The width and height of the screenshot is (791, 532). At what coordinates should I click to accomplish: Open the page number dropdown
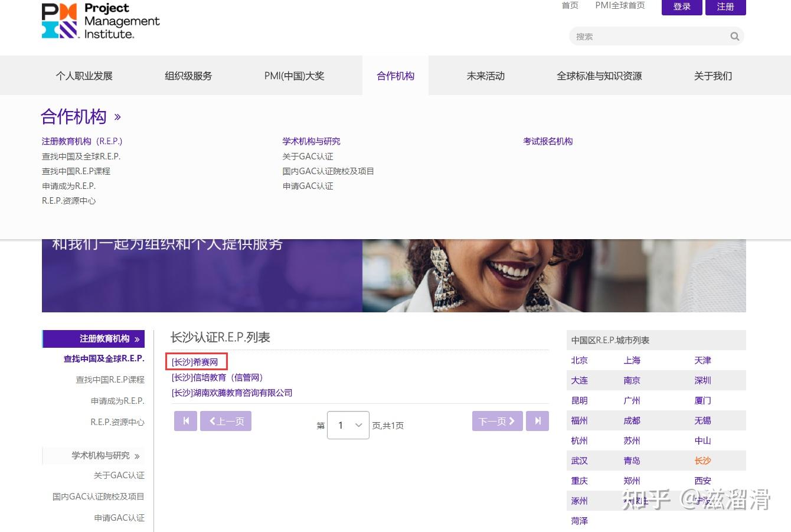click(348, 425)
